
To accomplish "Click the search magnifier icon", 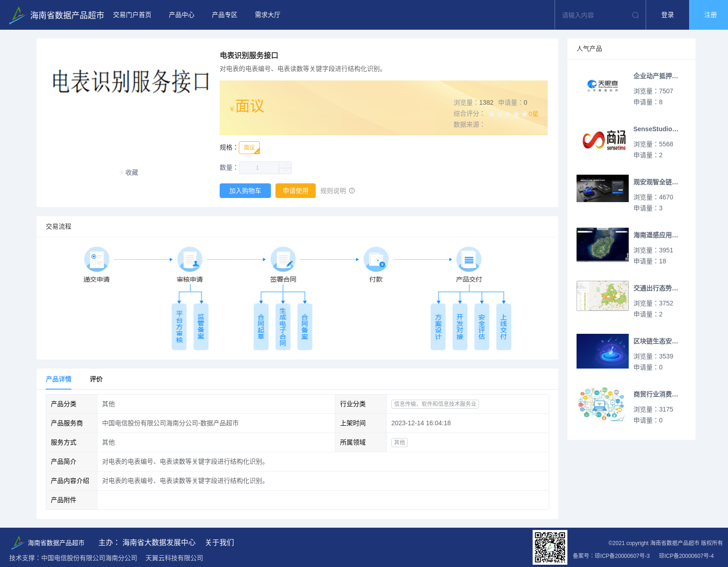I will pyautogui.click(x=636, y=15).
